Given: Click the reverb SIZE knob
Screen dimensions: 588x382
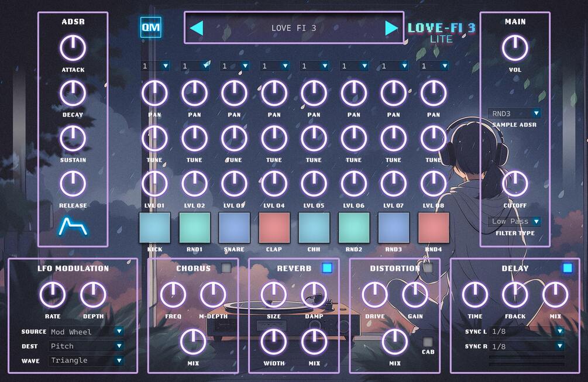Looking at the screenshot, I should tap(274, 295).
